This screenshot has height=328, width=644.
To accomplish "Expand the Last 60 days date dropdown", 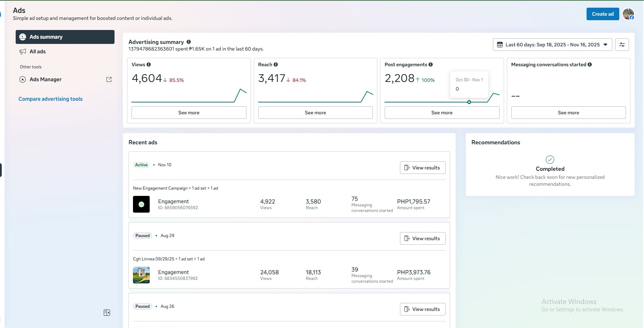I will [552, 45].
